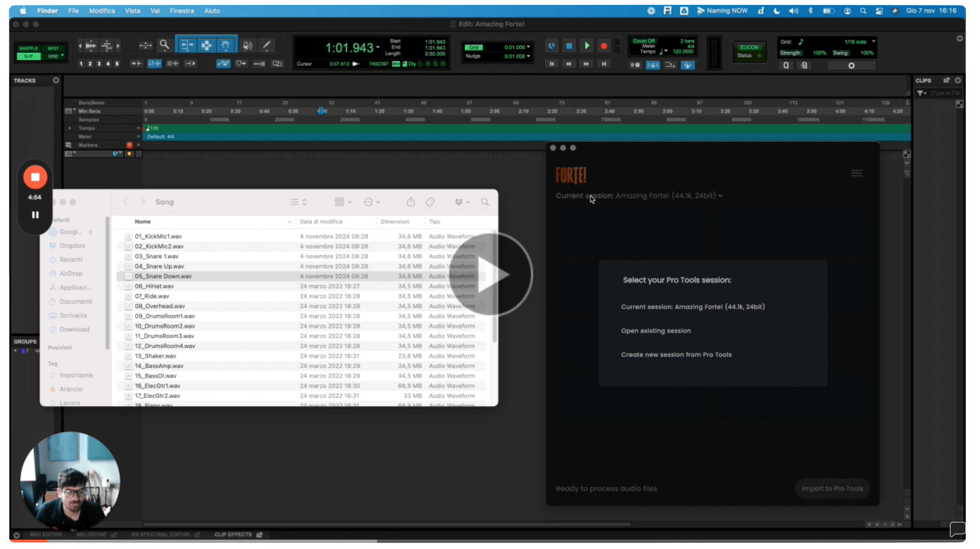Choose Open existing session in Forte

[656, 331]
